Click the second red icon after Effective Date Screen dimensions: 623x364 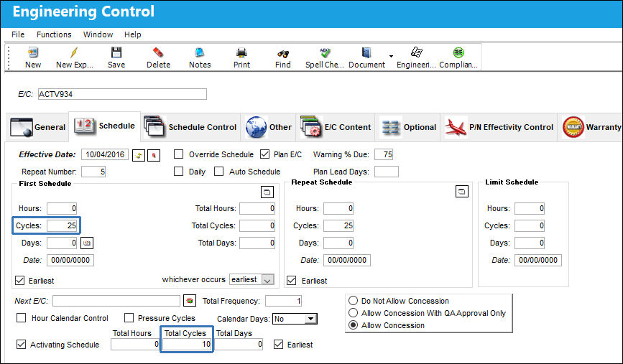154,155
